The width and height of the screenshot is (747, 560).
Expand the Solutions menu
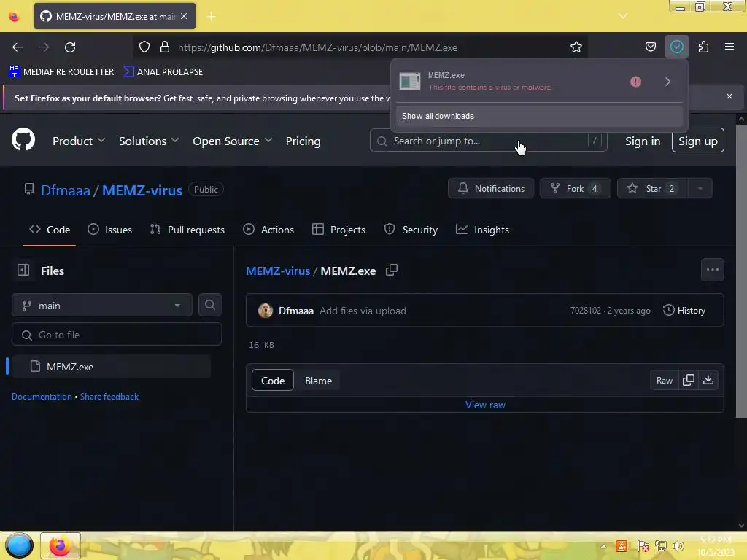[x=149, y=141]
